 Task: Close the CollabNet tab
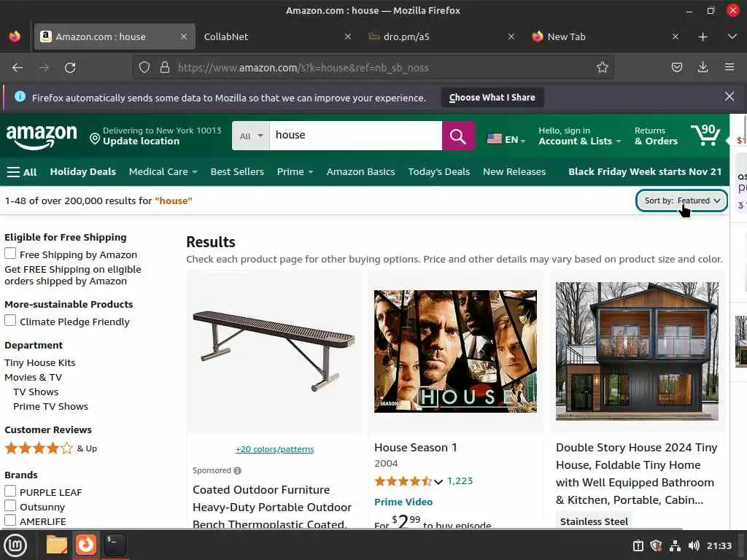coord(348,36)
